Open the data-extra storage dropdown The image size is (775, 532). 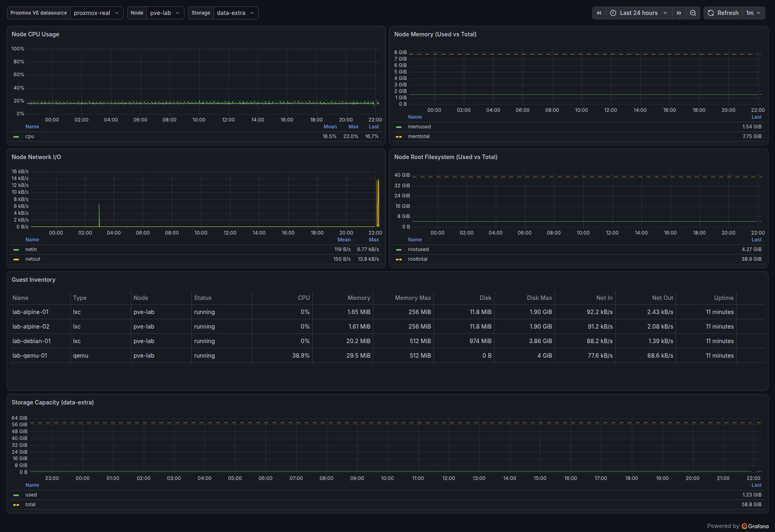pos(236,13)
